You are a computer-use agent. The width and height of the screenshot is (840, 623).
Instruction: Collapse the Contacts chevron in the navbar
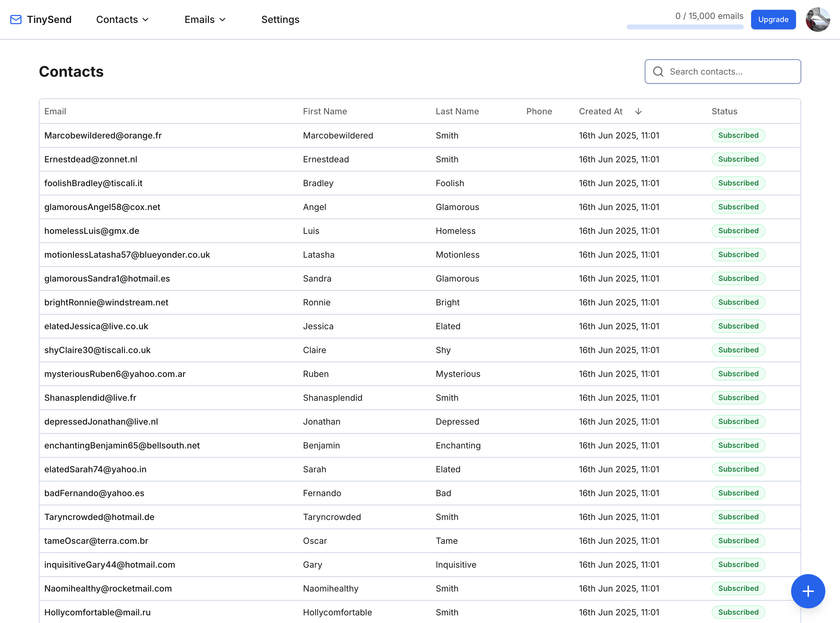point(146,20)
